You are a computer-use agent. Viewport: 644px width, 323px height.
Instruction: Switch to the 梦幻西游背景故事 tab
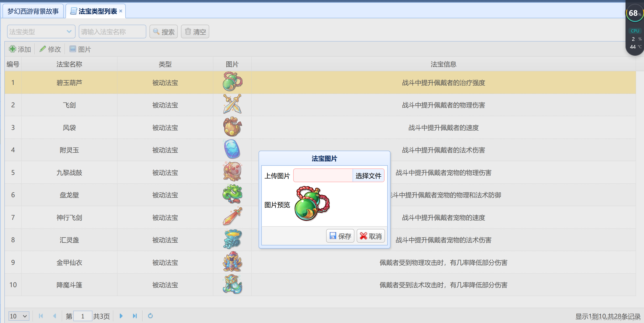tap(32, 11)
